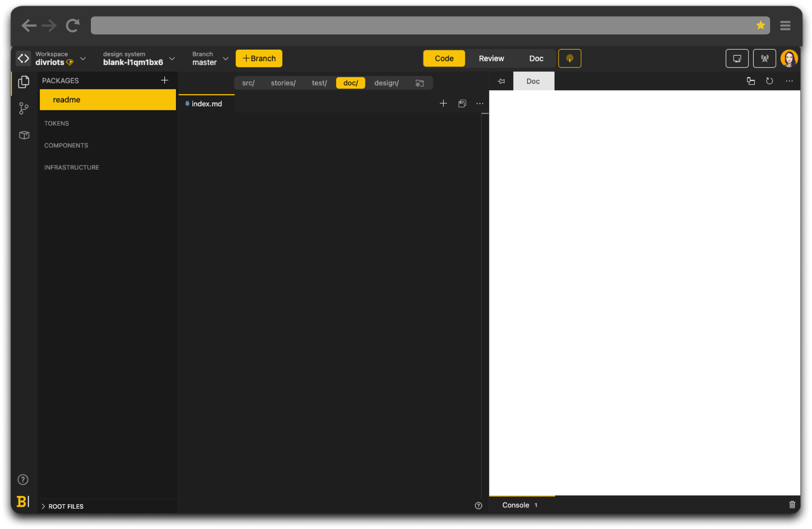Switch to the stories/ tab
Viewport: 812px width, 529px height.
(283, 83)
